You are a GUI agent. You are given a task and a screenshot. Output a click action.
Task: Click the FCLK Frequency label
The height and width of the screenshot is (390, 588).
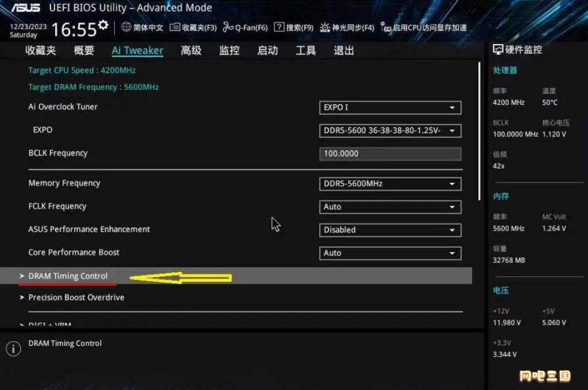point(57,206)
